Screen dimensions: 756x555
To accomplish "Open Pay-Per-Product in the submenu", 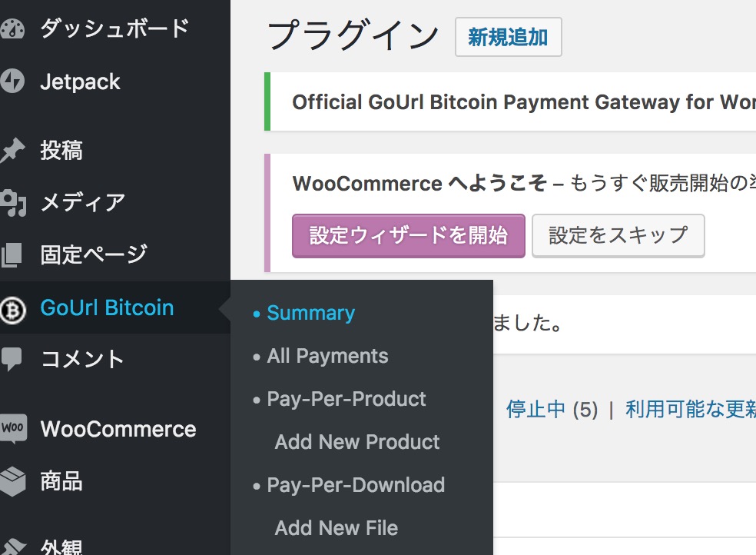I will pyautogui.click(x=346, y=399).
